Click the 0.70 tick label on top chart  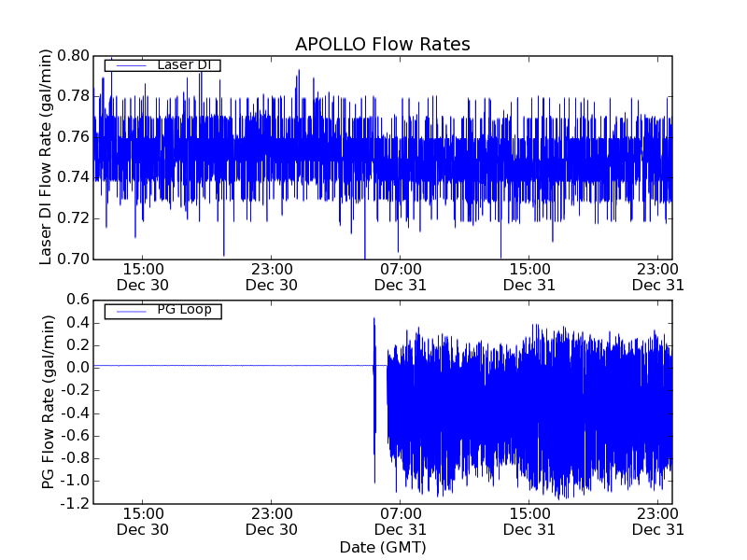tap(74, 259)
